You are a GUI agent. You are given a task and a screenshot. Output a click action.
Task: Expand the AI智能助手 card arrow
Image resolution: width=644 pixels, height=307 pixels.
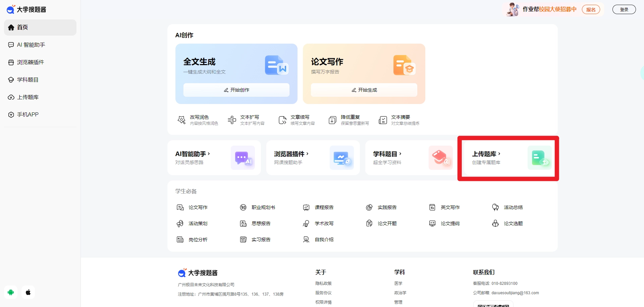[209, 154]
